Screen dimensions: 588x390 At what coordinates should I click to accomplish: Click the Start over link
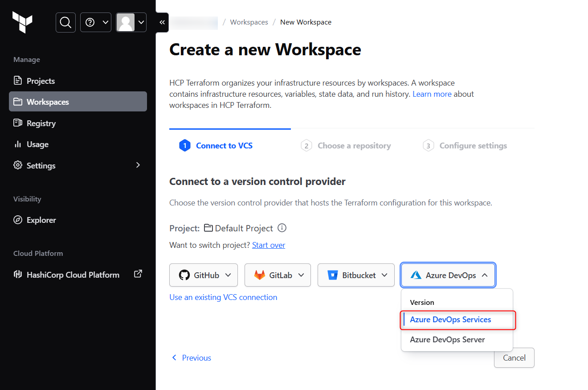(269, 245)
